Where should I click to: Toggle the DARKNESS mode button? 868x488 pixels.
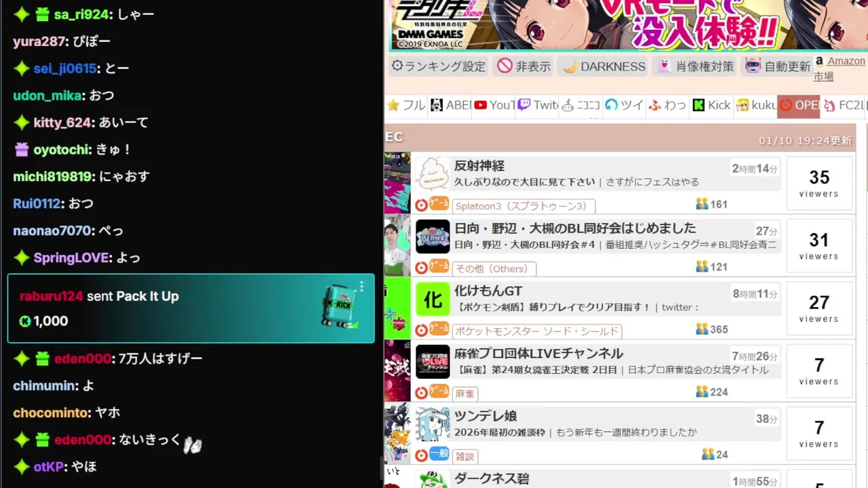[604, 66]
